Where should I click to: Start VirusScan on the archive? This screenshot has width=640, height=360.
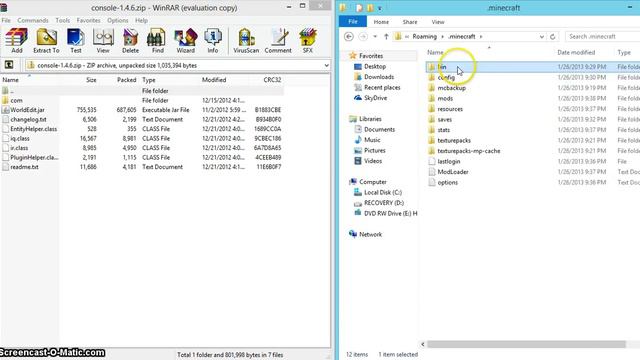tap(246, 41)
